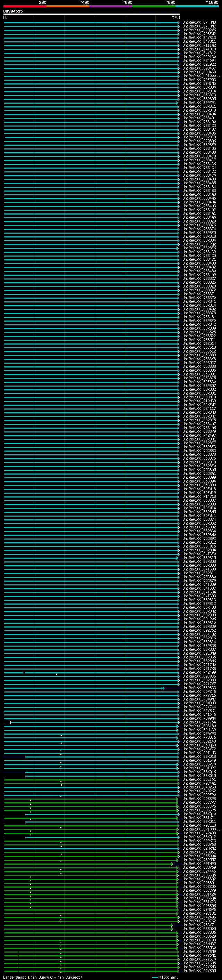
Task: Select hit label UniRef100_C7FHN8
Action: [199, 23]
